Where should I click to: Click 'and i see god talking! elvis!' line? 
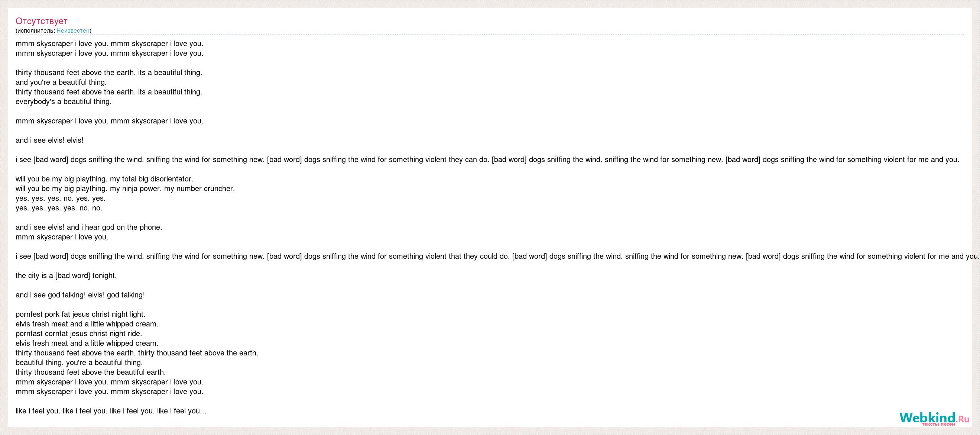tap(80, 295)
